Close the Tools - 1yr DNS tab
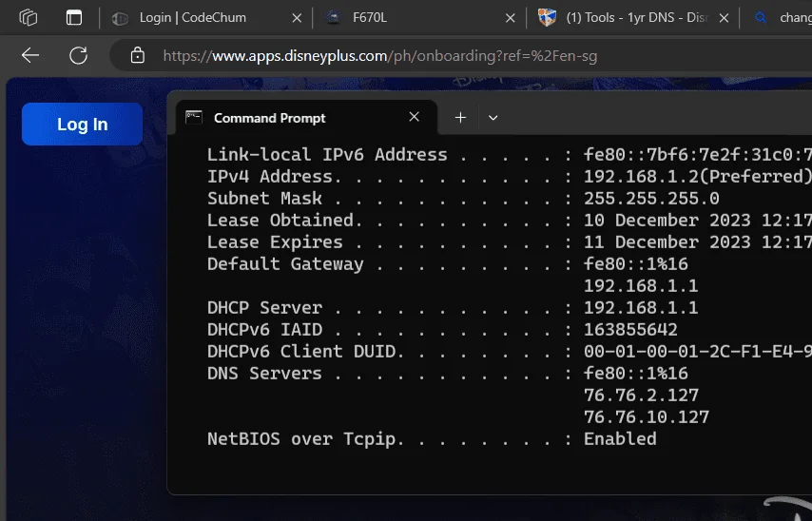 724,18
